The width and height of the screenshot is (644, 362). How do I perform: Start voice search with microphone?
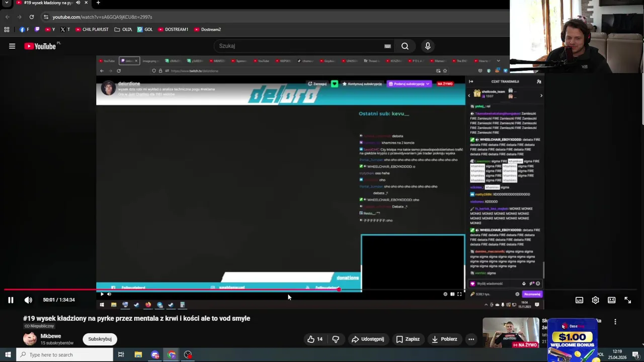[x=428, y=46]
